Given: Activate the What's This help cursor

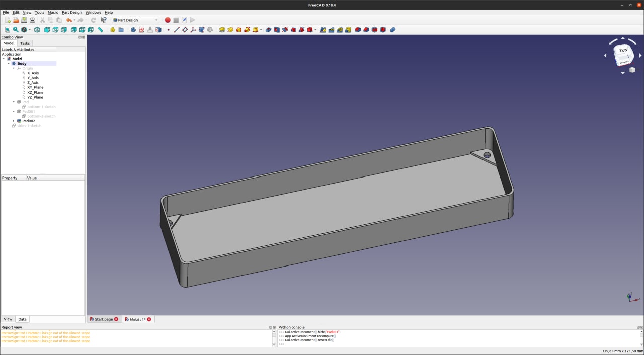Looking at the screenshot, I should click(x=103, y=20).
